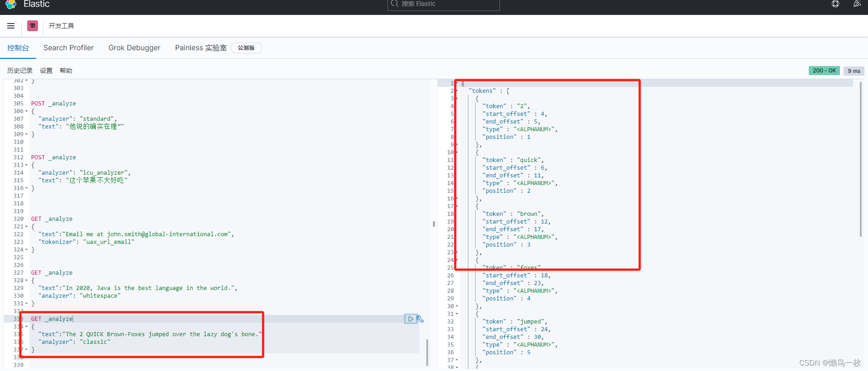Open the 开发工具 breadcrumb
This screenshot has height=371, width=868.
(x=61, y=26)
